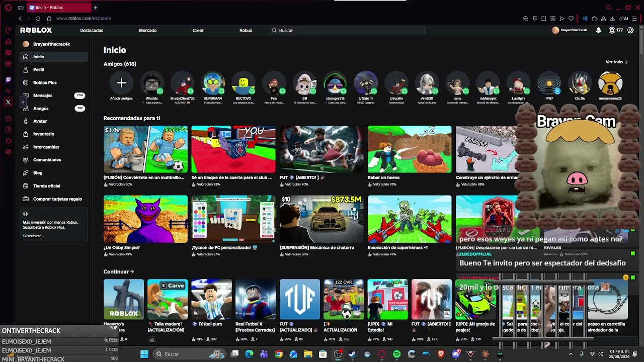Launch Spotify from the taskbar
Image resolution: width=644 pixels, height=362 pixels.
tap(396, 354)
